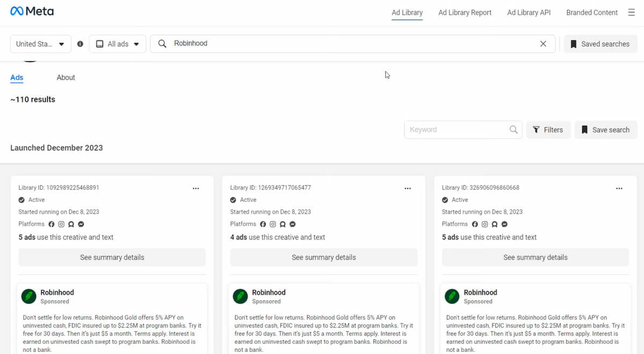Open the All ads filter dropdown

(118, 44)
